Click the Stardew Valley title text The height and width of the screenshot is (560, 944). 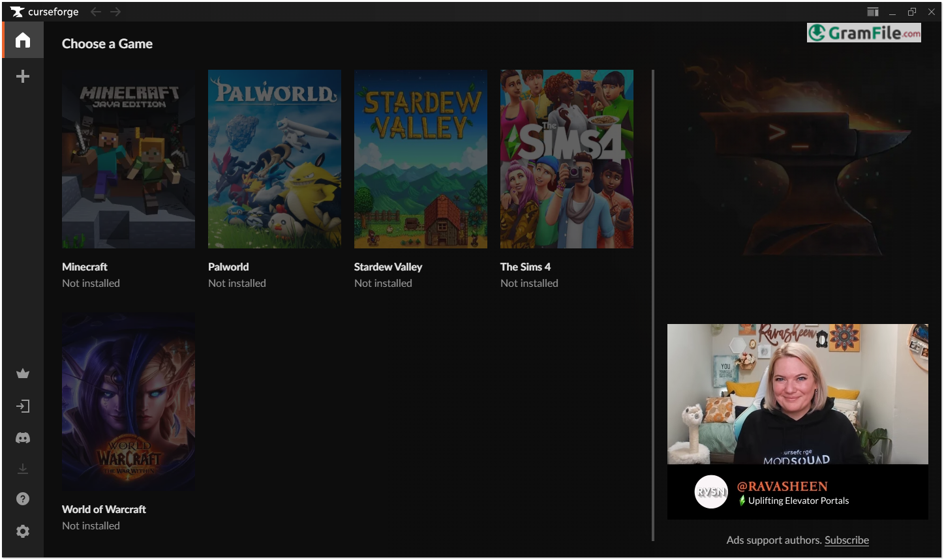coord(388,267)
